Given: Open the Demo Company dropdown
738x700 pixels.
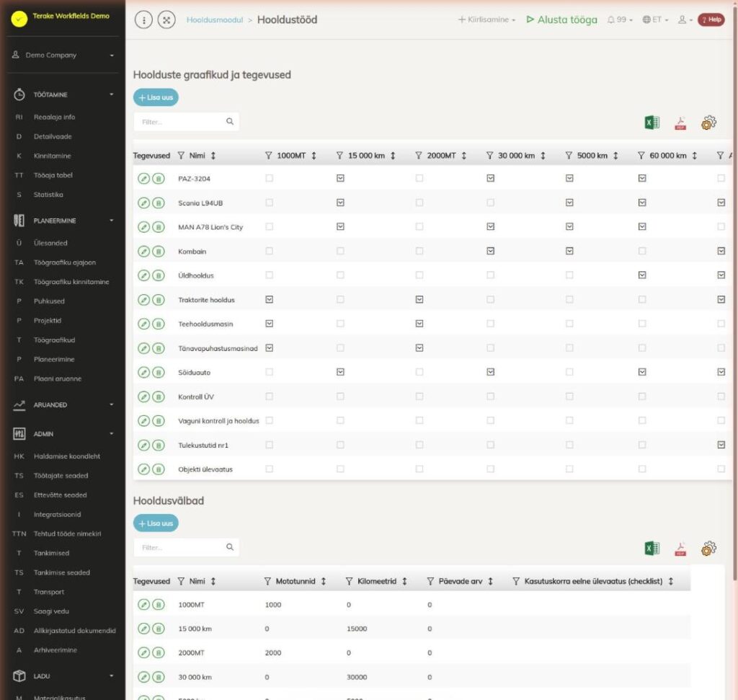Looking at the screenshot, I should 63,55.
